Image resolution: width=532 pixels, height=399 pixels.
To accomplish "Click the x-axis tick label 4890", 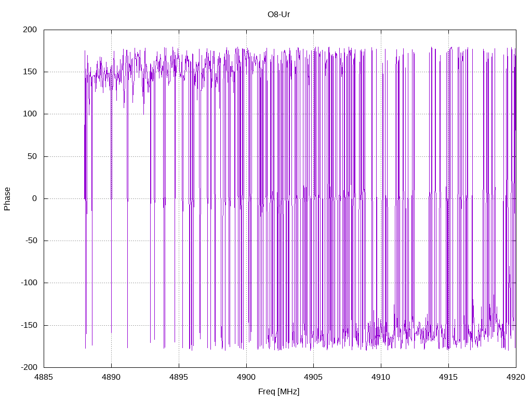I will pyautogui.click(x=111, y=377).
